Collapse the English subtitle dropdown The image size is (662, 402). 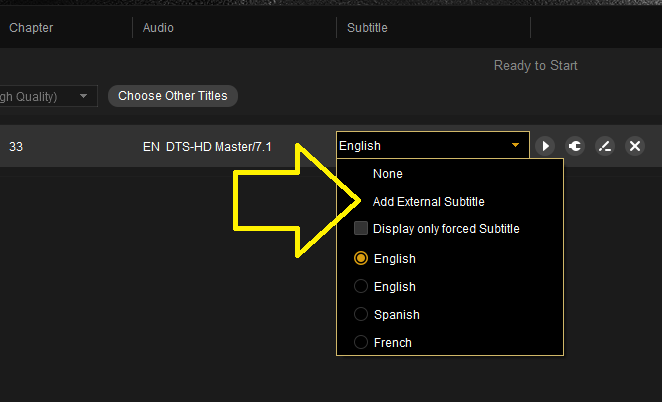point(515,146)
